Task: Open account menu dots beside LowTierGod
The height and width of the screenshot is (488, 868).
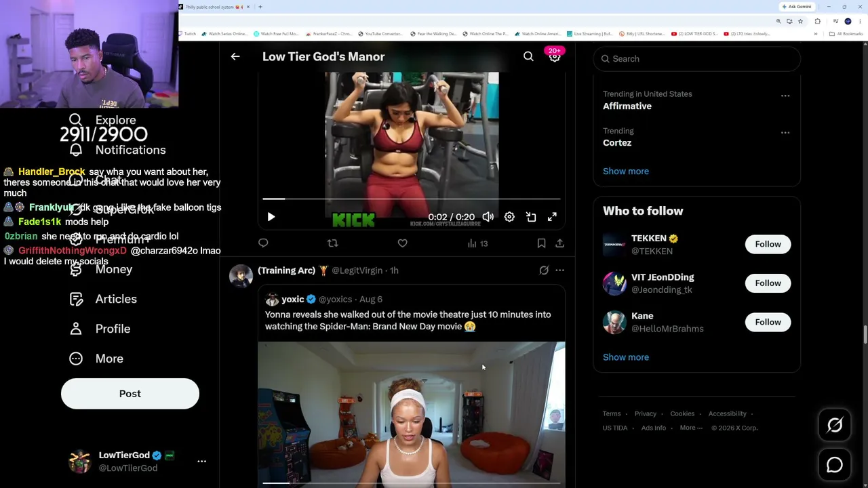Action: tap(201, 461)
